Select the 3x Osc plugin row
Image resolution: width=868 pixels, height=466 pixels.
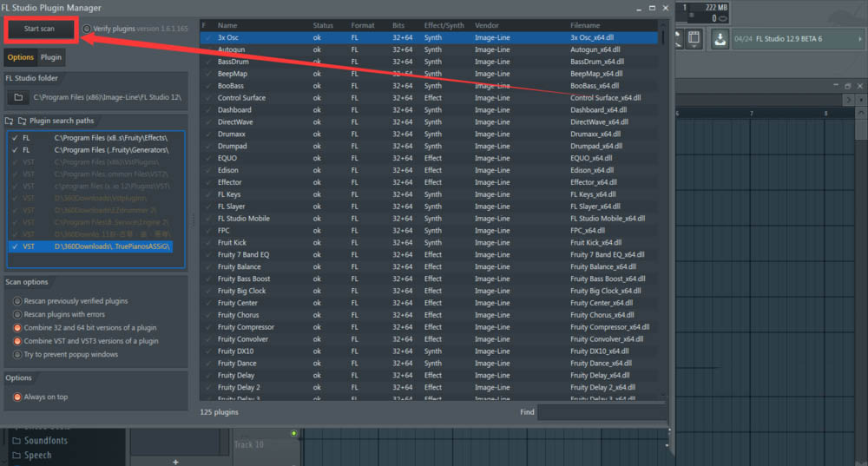(429, 37)
